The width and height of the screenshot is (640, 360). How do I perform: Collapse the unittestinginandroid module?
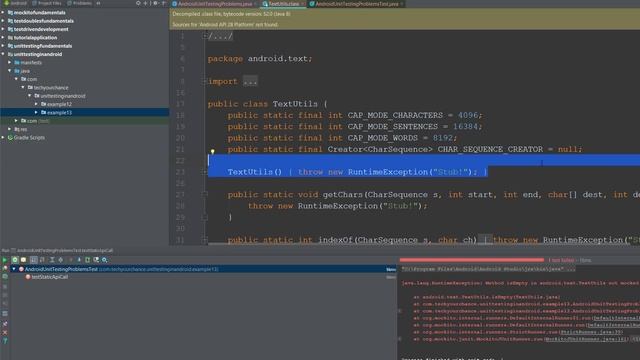(3, 54)
